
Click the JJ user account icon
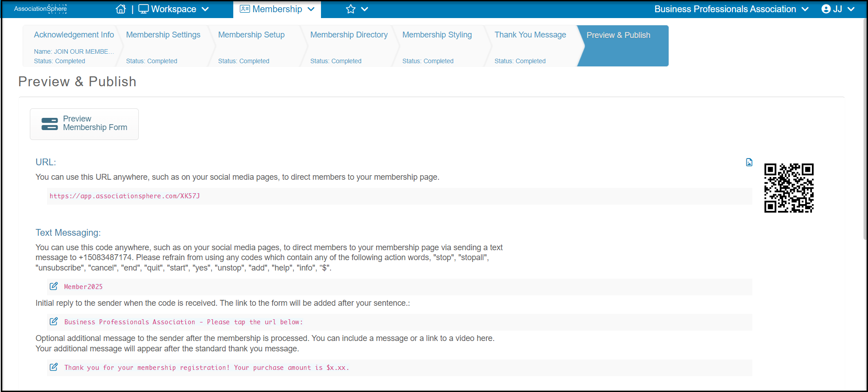coord(826,9)
